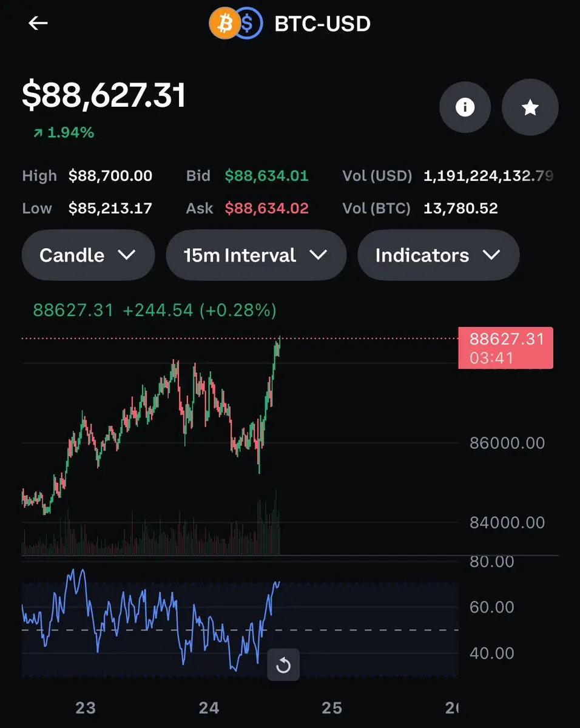Tap the Ask price $88,634.02

point(267,208)
